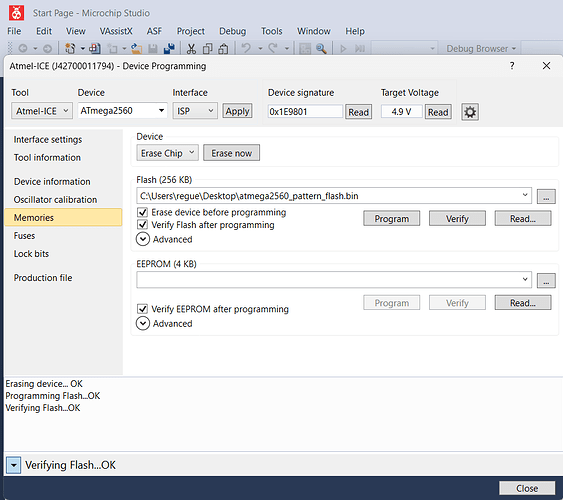Browse for Flash file with ellipsis button
This screenshot has width=563, height=500.
[546, 196]
